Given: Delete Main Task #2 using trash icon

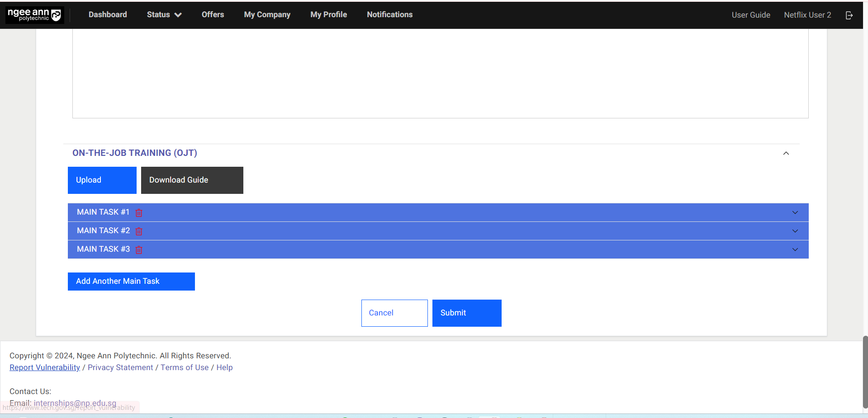Looking at the screenshot, I should click(x=139, y=231).
